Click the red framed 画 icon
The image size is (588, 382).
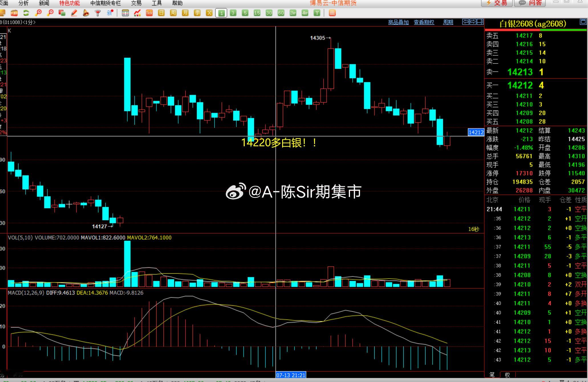[x=332, y=13]
